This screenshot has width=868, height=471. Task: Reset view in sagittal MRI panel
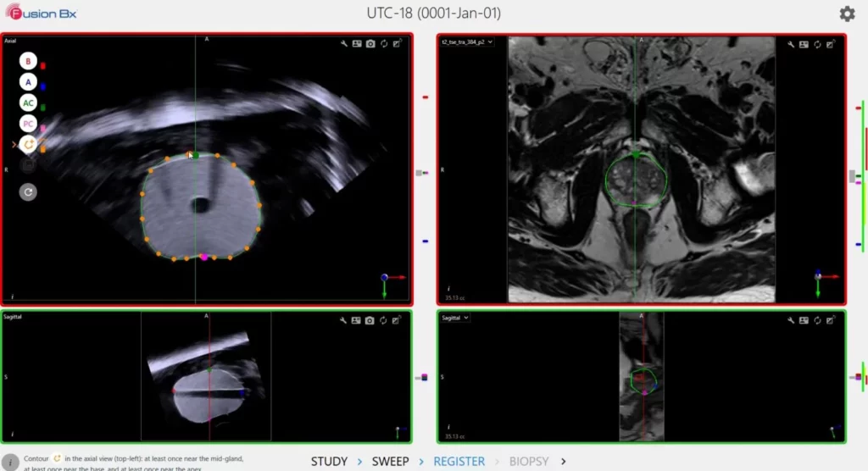(x=817, y=320)
